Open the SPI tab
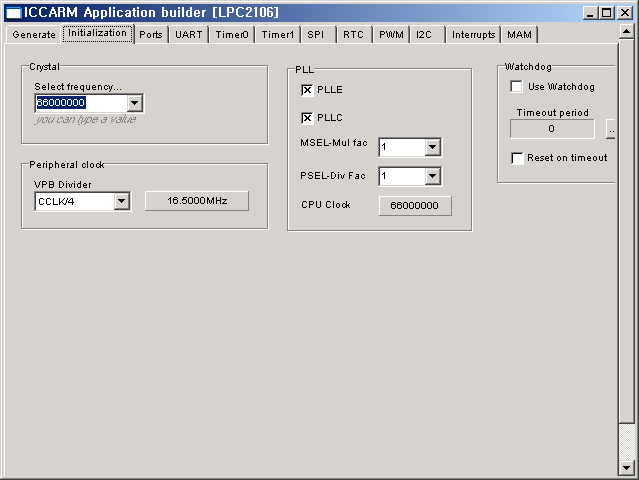This screenshot has height=480, width=639. [x=316, y=35]
